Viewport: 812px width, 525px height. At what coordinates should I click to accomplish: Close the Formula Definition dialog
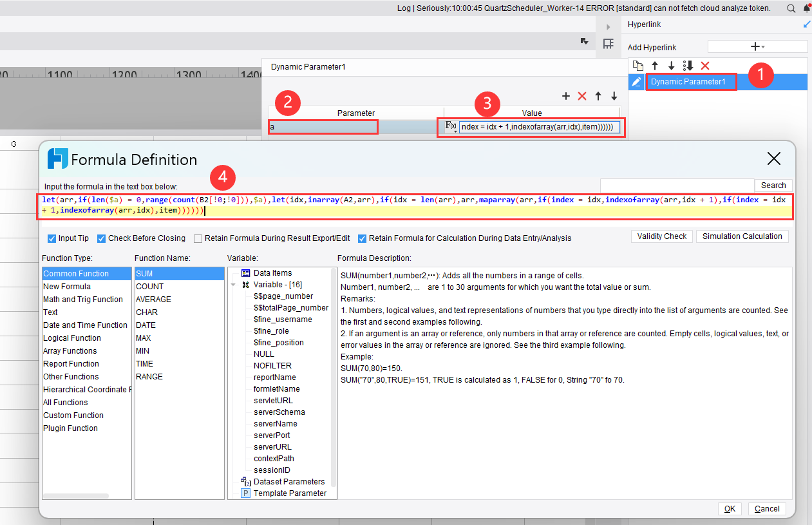click(774, 158)
